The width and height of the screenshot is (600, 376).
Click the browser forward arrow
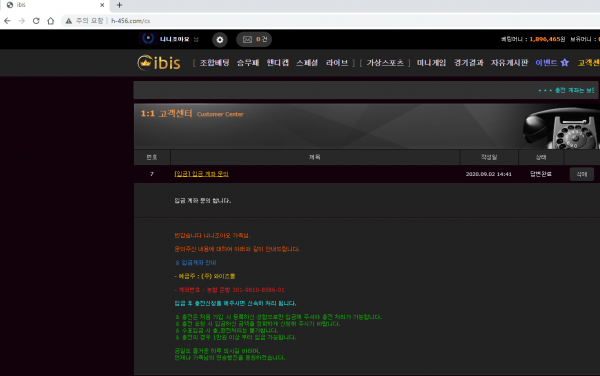click(21, 21)
